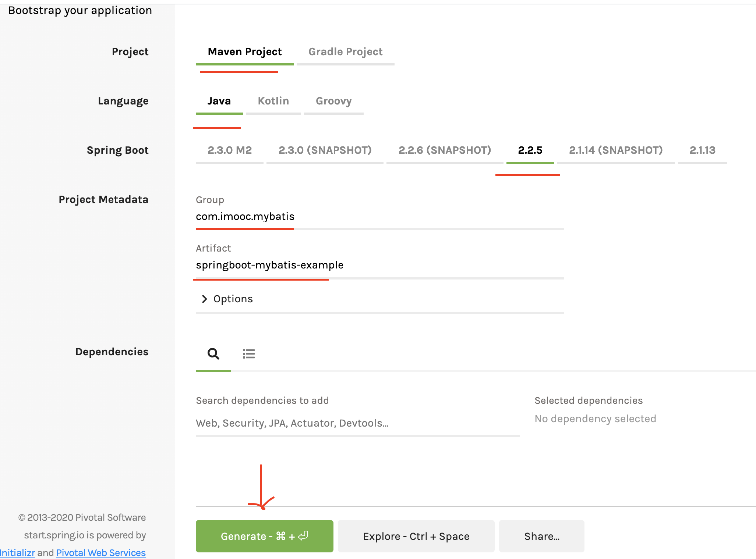
Task: Click Explore - Ctrl + Space button
Action: pos(416,536)
